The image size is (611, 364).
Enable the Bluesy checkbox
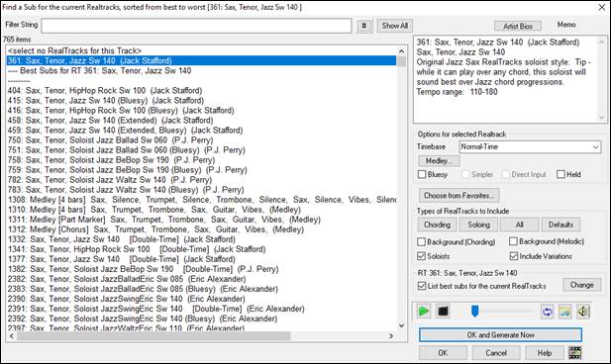422,174
